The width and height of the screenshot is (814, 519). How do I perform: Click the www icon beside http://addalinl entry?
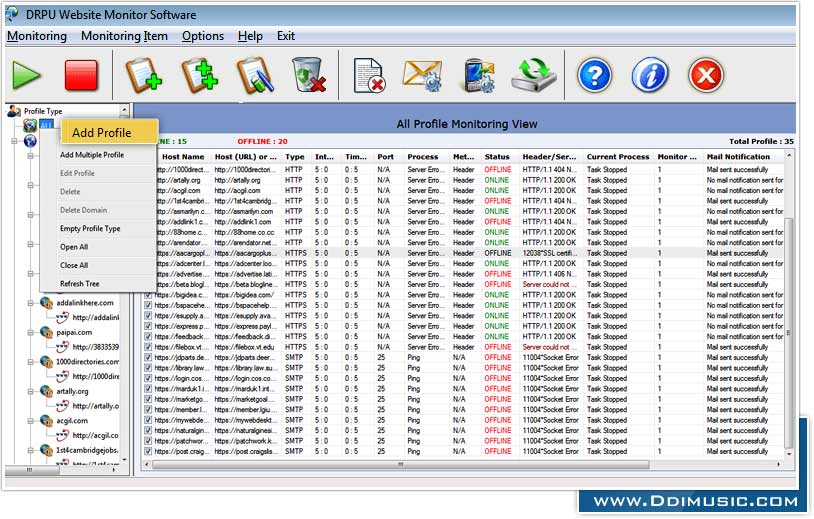click(x=62, y=317)
